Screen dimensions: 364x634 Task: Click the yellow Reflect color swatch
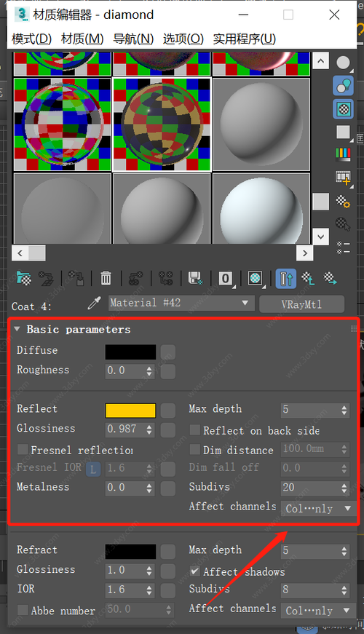(130, 411)
